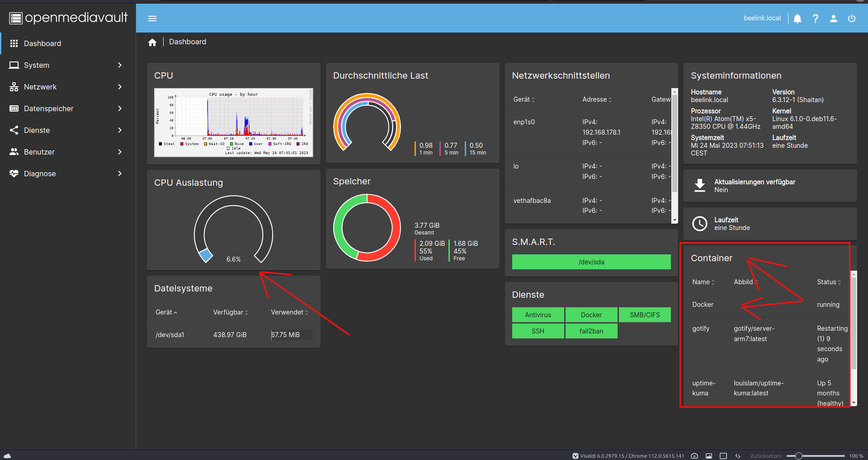The image size is (868, 460).
Task: Open notifications bell icon
Action: [x=797, y=19]
